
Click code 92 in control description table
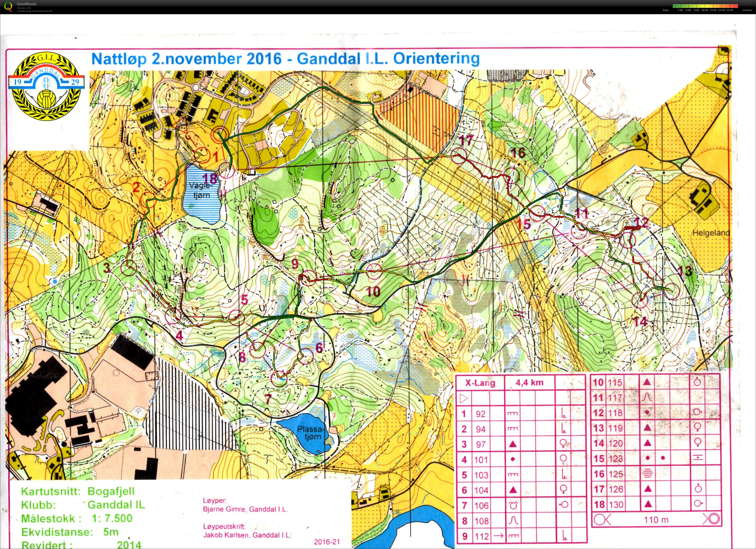[481, 414]
